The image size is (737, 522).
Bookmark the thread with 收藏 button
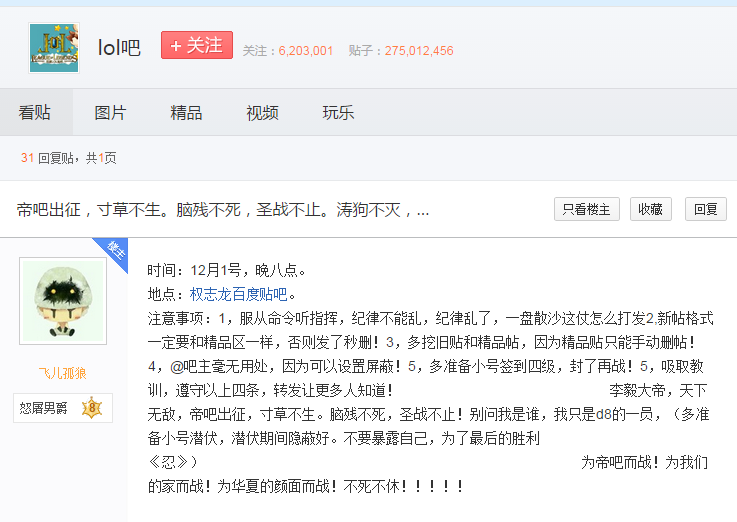click(x=650, y=209)
